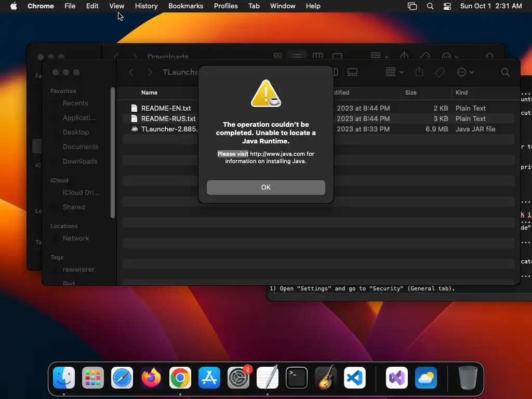Image resolution: width=532 pixels, height=399 pixels.
Task: Click the date and time in menu bar
Action: pos(490,6)
